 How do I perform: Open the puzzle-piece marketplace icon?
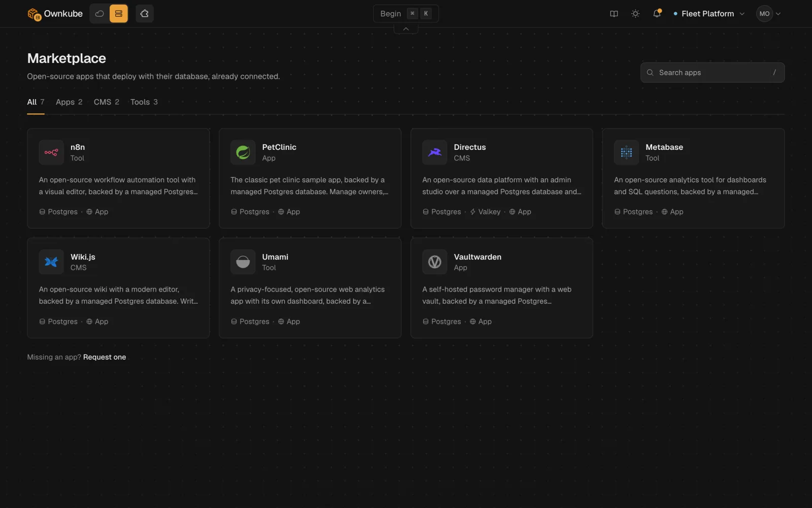145,14
